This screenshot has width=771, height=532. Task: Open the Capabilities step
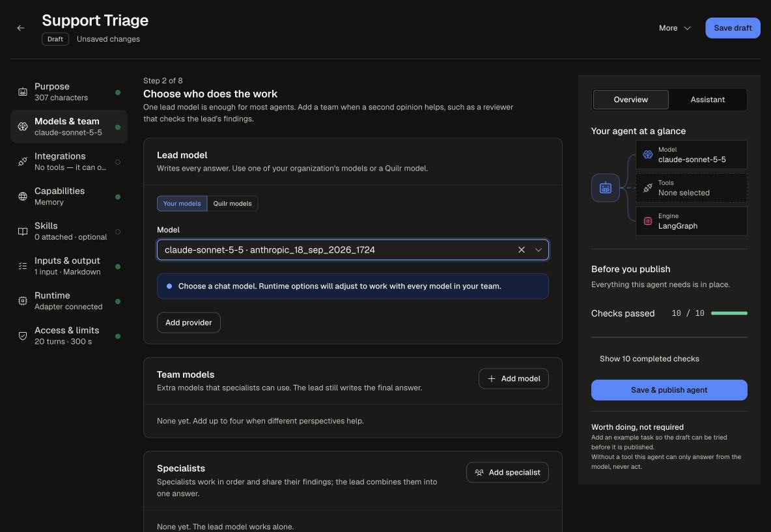(x=69, y=197)
